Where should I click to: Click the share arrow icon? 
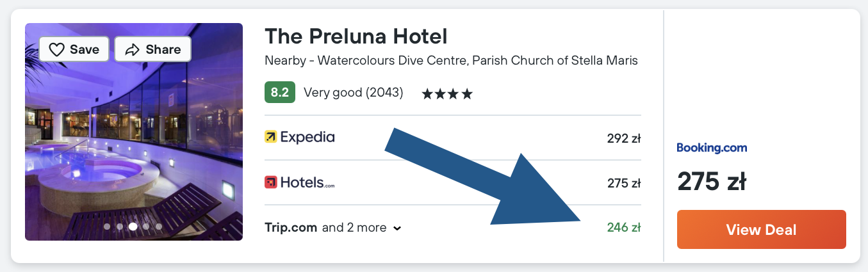[x=133, y=49]
